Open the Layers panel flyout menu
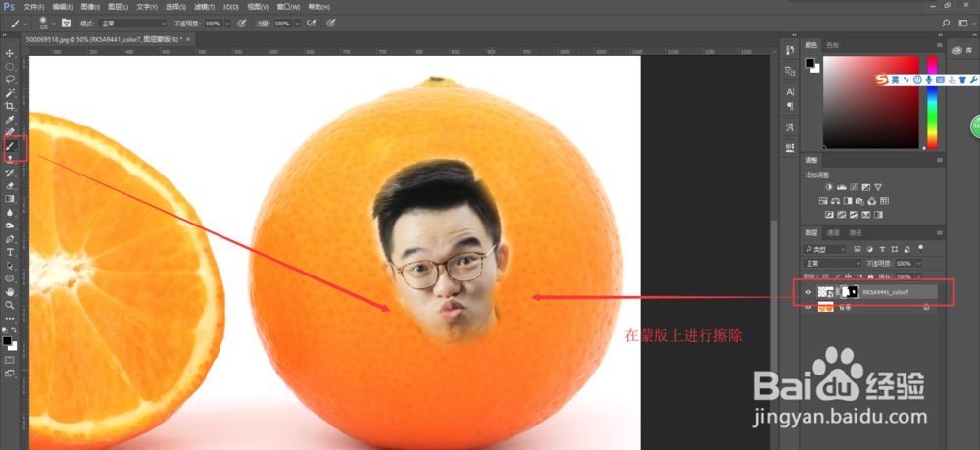The height and width of the screenshot is (450, 980). tap(939, 232)
